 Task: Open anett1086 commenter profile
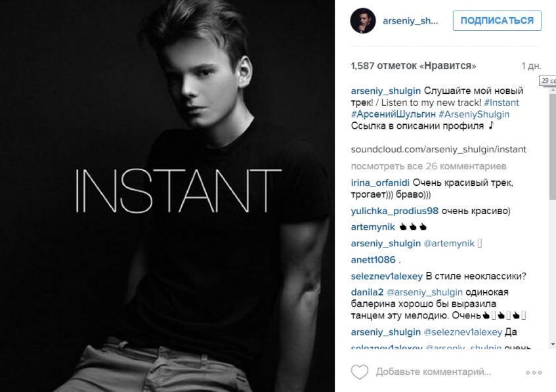pos(373,259)
